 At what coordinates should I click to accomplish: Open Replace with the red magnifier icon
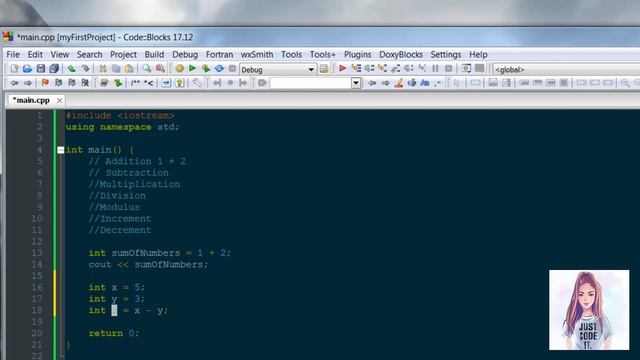pyautogui.click(x=160, y=69)
